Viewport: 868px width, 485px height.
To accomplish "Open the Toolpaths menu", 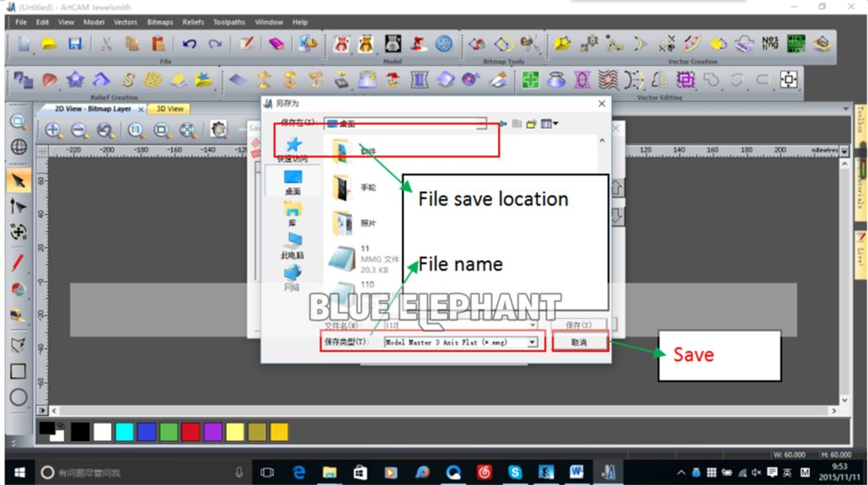I will (x=229, y=22).
